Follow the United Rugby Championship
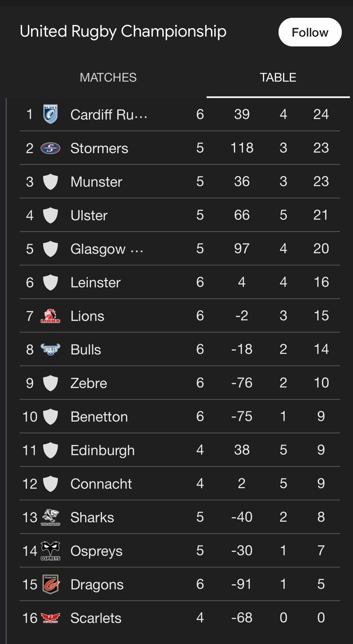 (x=310, y=32)
